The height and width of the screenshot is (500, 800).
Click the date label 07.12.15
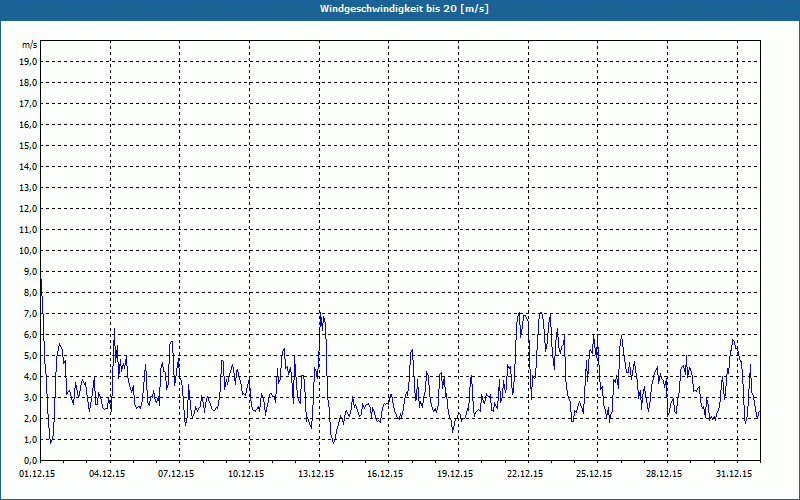[x=176, y=474]
